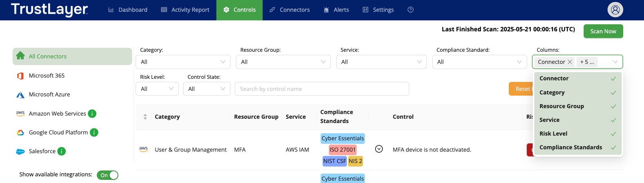The image size is (644, 183).
Task: Remove the Connector tag from Columns
Action: coord(570,62)
